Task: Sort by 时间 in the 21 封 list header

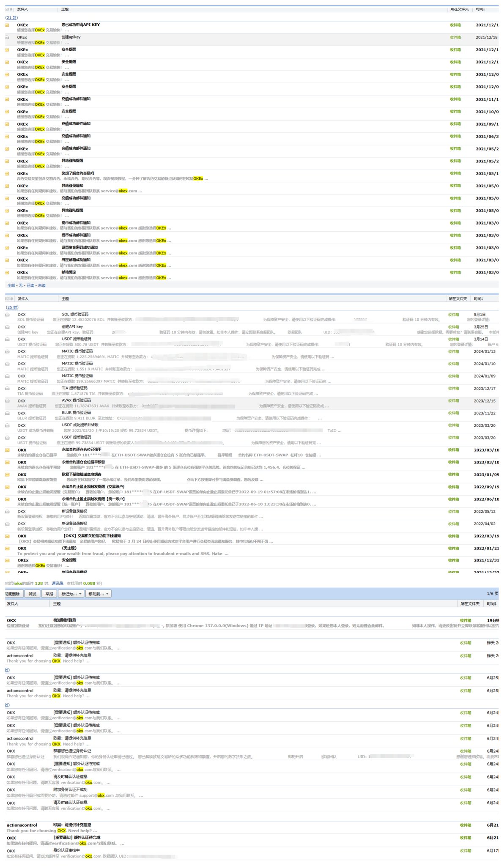Action: coord(480,9)
